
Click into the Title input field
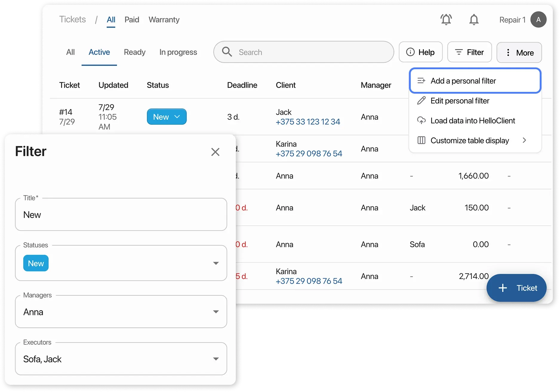pos(121,214)
